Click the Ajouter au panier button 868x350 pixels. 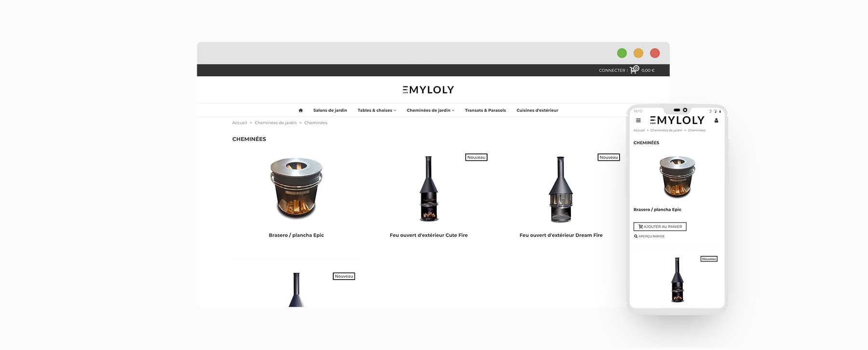click(x=660, y=226)
